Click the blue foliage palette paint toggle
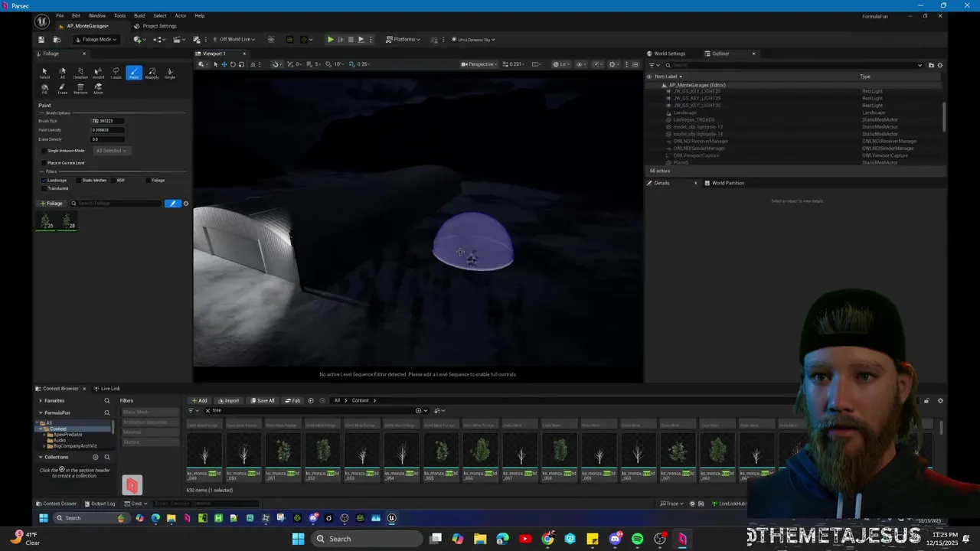Screen dimensions: 980x551 point(172,204)
